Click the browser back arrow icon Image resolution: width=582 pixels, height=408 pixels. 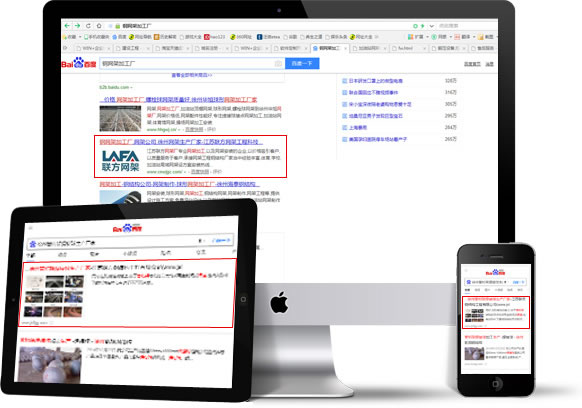coord(67,26)
